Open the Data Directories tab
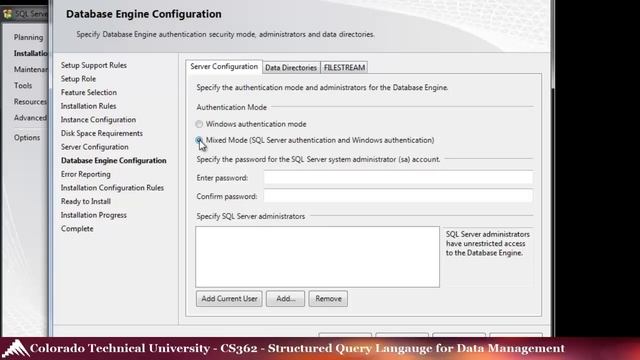 click(x=291, y=68)
